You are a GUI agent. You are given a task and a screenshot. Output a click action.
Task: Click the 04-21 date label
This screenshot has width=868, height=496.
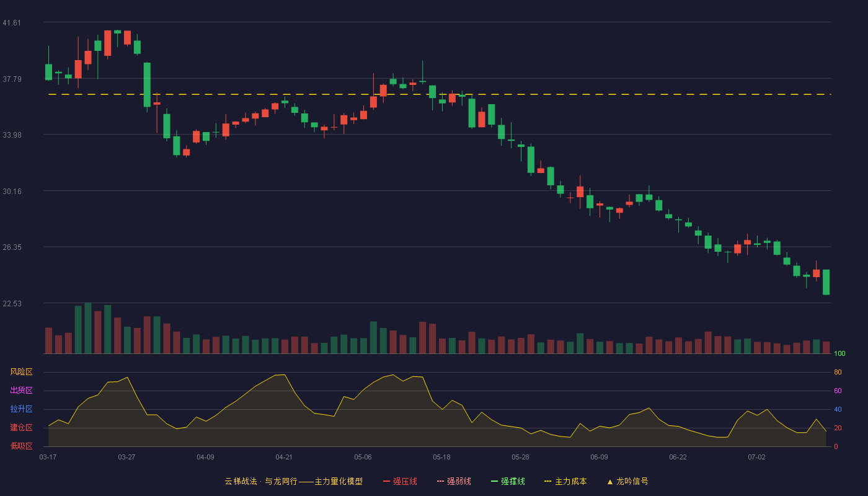click(x=284, y=457)
